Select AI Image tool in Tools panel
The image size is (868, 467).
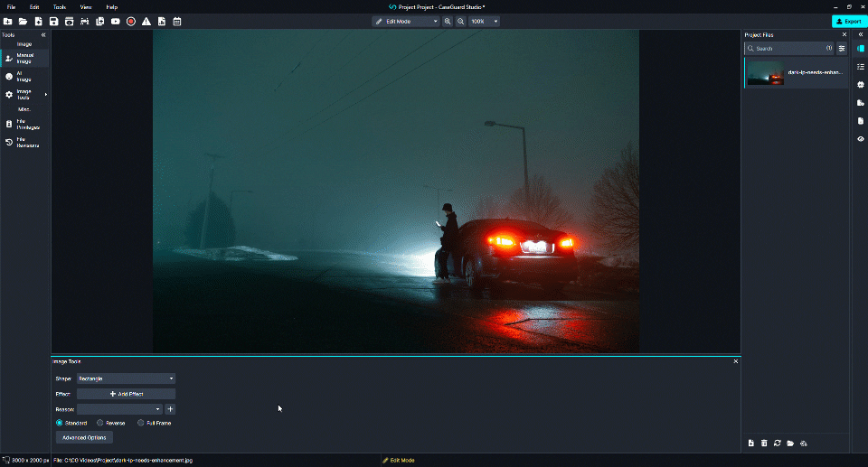(x=25, y=77)
